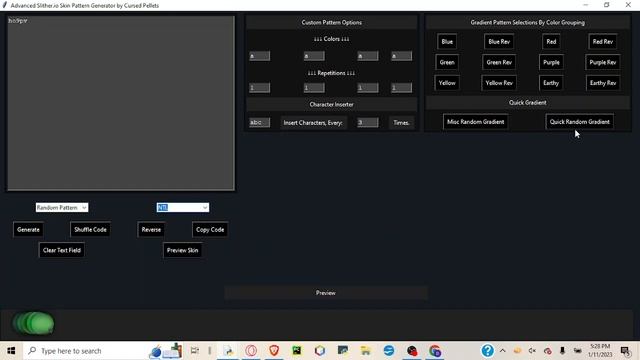
Task: Select the Blue Rev gradient
Action: pos(499,42)
